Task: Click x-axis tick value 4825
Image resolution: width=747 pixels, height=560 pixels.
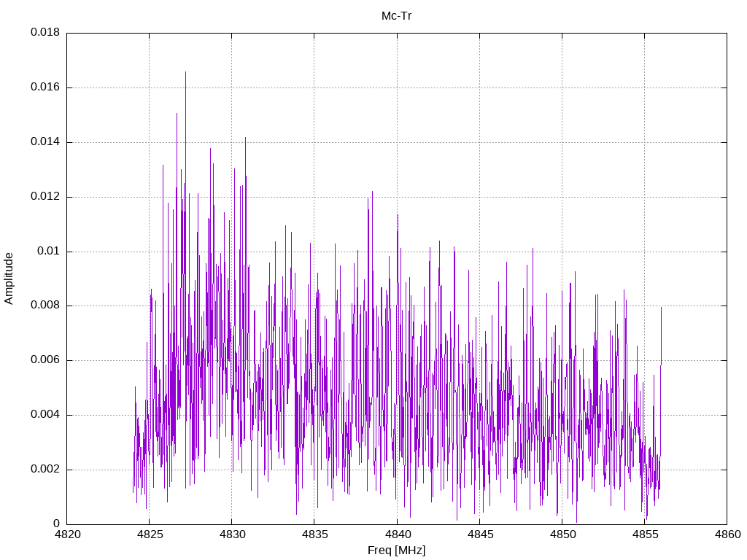Action: point(150,534)
